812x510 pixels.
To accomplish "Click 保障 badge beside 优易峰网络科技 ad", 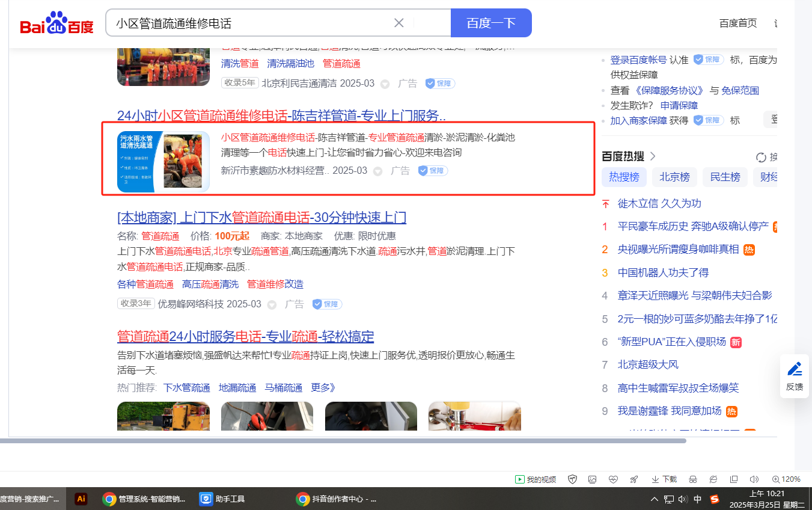I will coord(327,304).
